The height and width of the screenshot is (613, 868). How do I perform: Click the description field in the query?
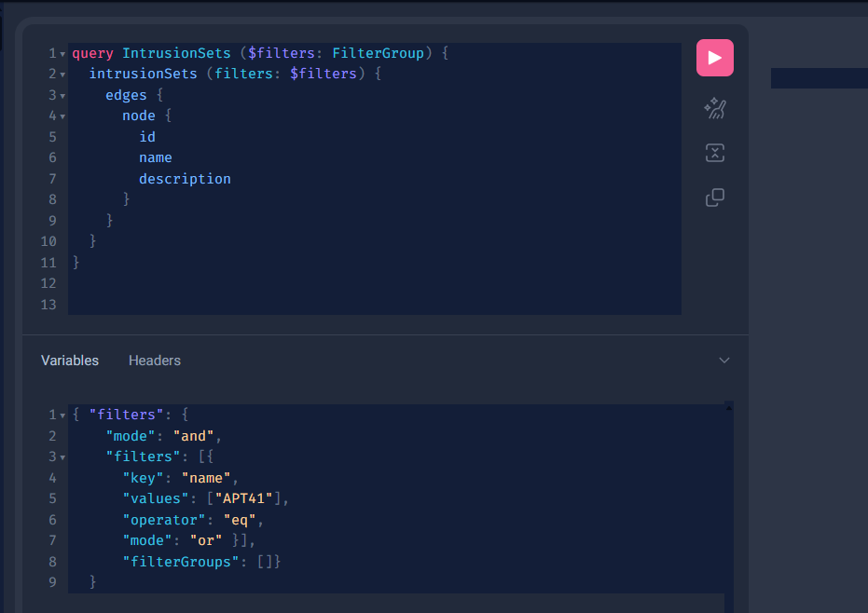(x=185, y=178)
